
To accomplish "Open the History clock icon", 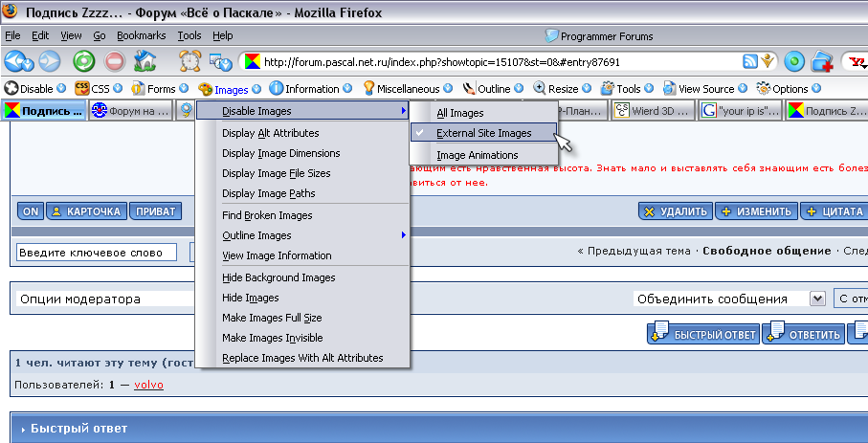I will coord(190,61).
